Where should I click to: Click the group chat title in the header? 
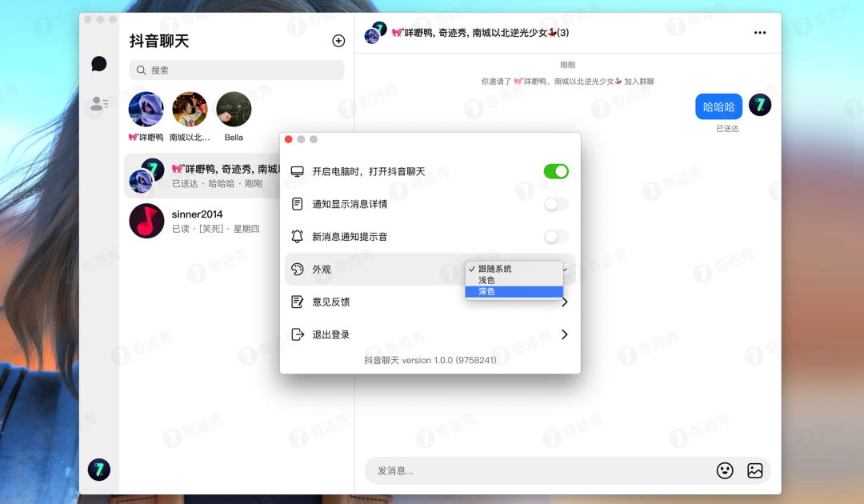tap(480, 33)
